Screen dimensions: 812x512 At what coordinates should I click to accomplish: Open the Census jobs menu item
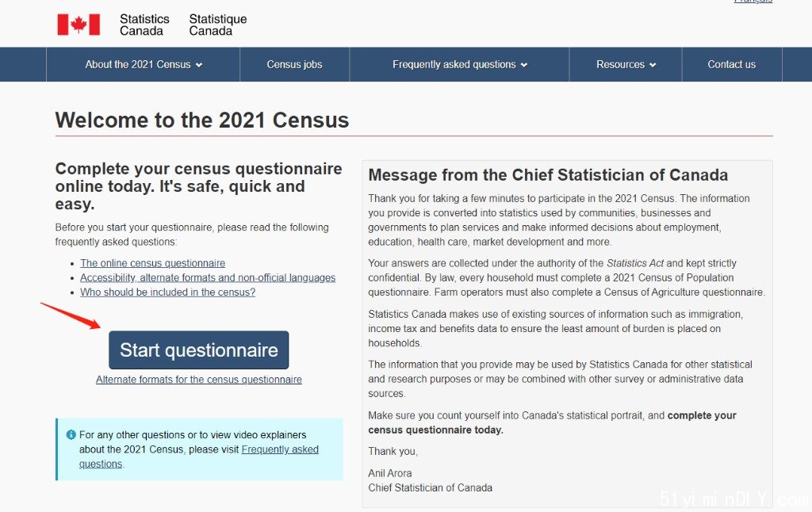tap(295, 64)
